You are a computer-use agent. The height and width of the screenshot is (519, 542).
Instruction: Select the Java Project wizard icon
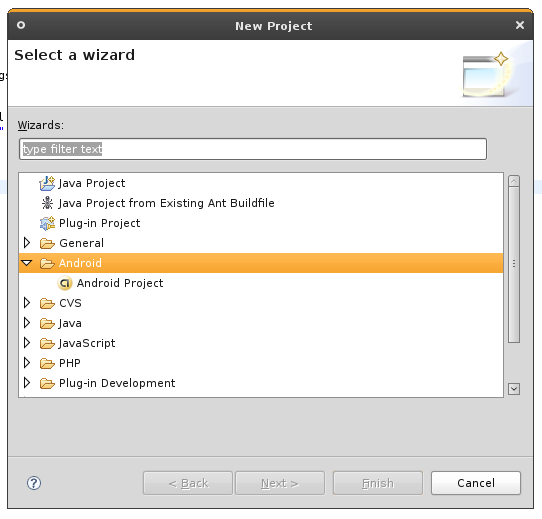tap(47, 183)
